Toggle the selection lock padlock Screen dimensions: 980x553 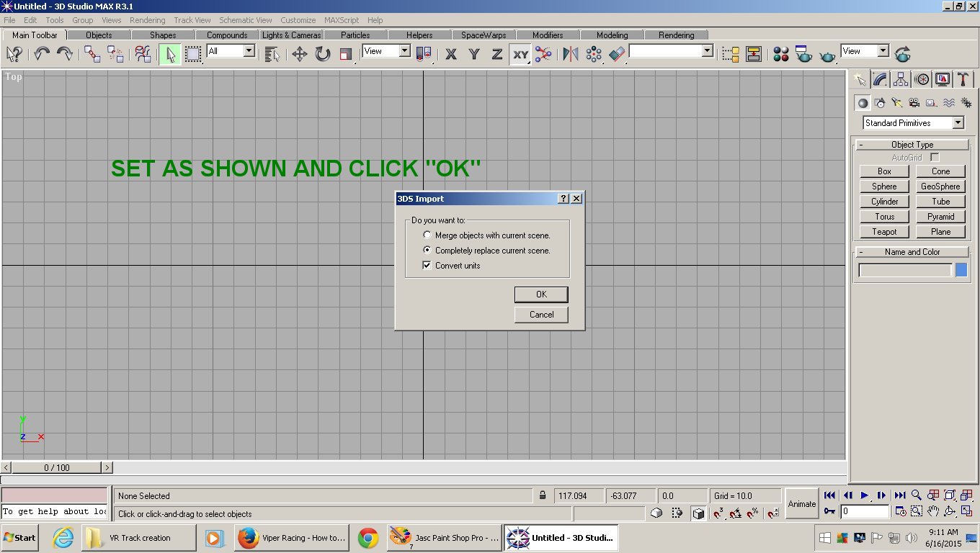[543, 496]
